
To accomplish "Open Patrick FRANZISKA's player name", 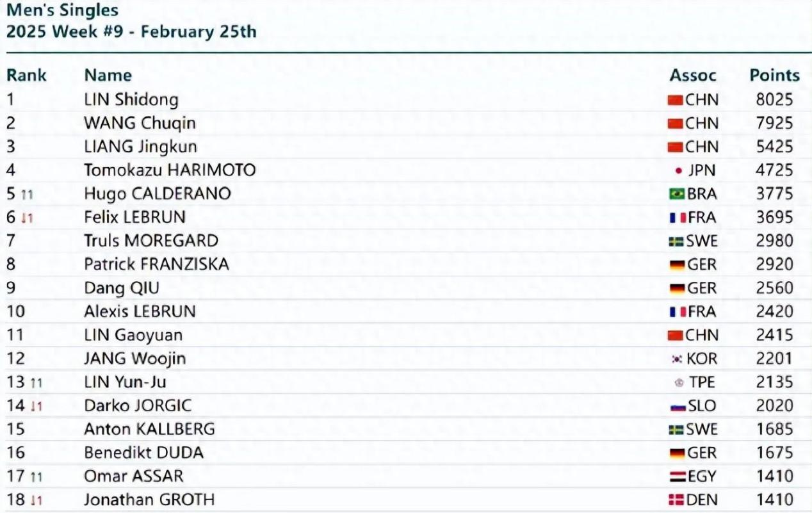I will tap(156, 265).
